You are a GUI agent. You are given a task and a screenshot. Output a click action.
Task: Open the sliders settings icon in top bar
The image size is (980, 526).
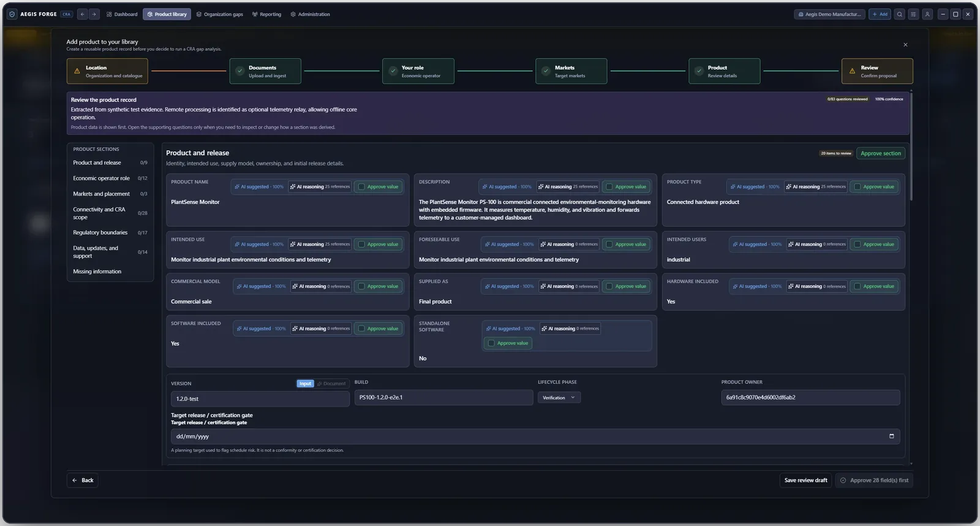913,14
